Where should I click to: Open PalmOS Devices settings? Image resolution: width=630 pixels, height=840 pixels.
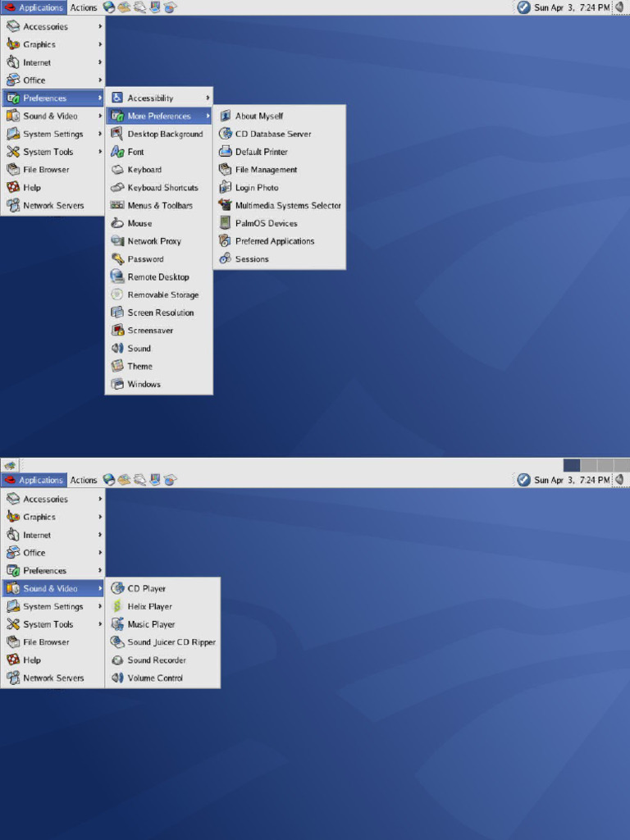click(x=279, y=223)
